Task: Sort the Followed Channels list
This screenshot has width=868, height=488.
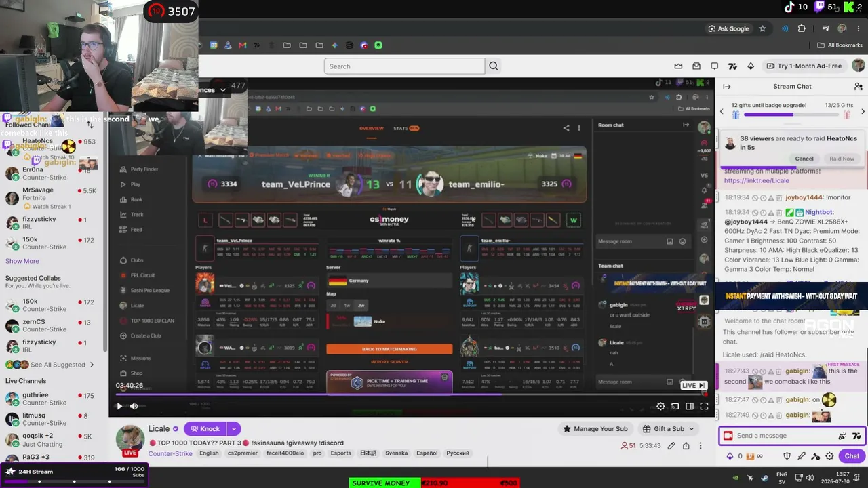Action: click(x=90, y=125)
